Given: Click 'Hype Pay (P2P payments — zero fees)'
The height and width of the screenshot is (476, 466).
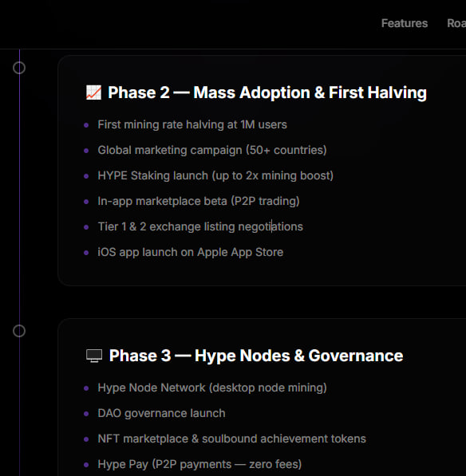Looking at the screenshot, I should pyautogui.click(x=199, y=464).
